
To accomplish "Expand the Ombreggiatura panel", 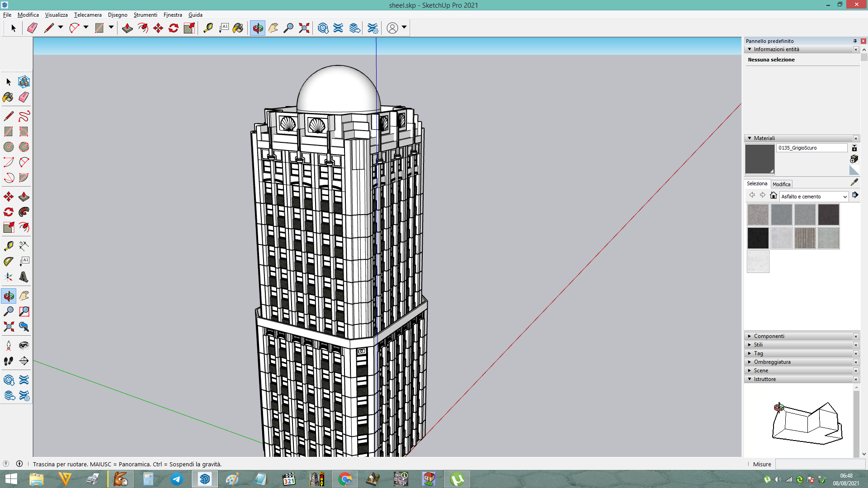I will point(750,362).
